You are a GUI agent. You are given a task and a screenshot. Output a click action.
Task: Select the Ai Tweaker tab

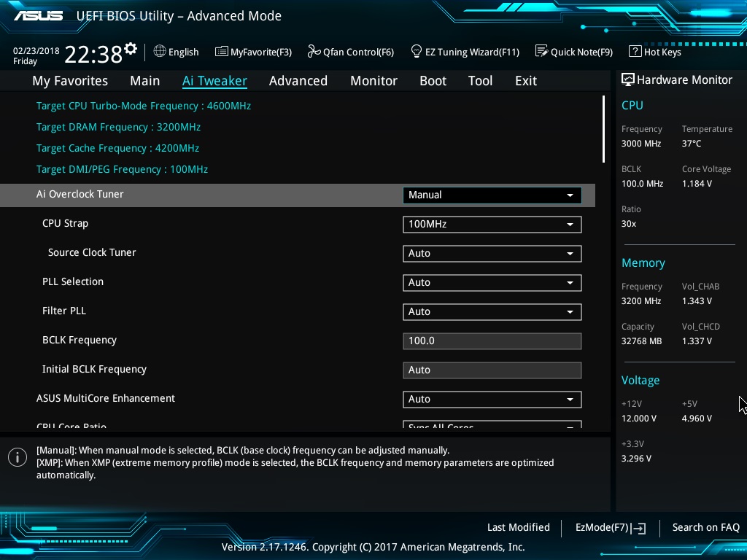[214, 81]
